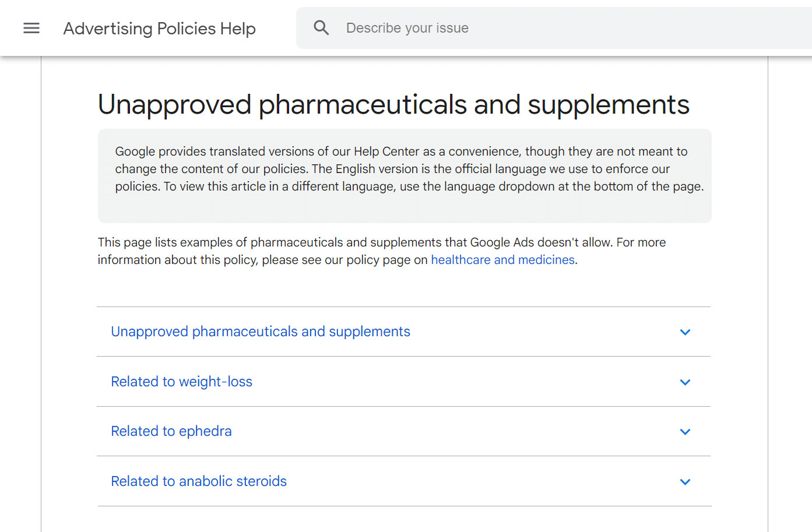
Task: Expand the 'Related to anabolic steroids' title
Action: [x=199, y=481]
